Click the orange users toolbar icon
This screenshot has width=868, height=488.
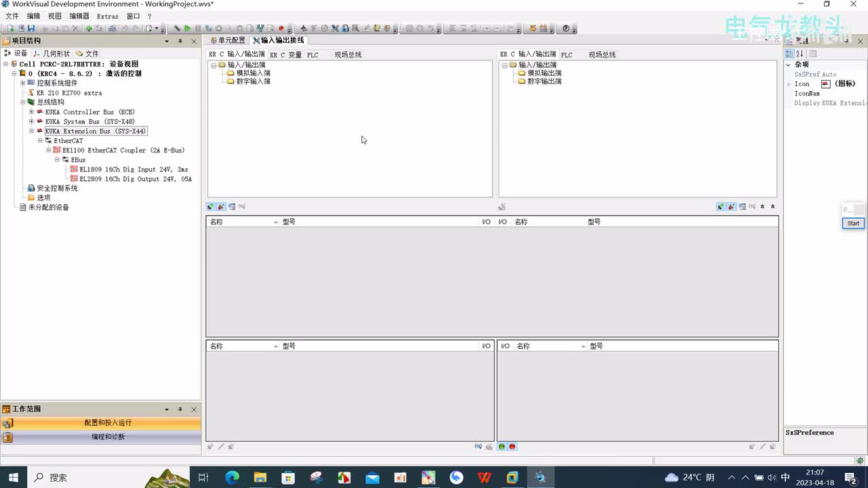(x=543, y=28)
